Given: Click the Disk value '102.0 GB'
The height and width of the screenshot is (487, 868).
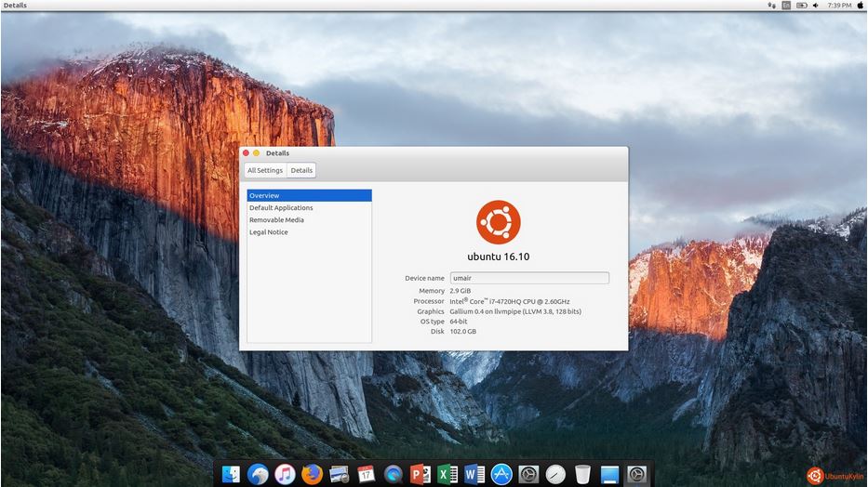Looking at the screenshot, I should tap(462, 332).
